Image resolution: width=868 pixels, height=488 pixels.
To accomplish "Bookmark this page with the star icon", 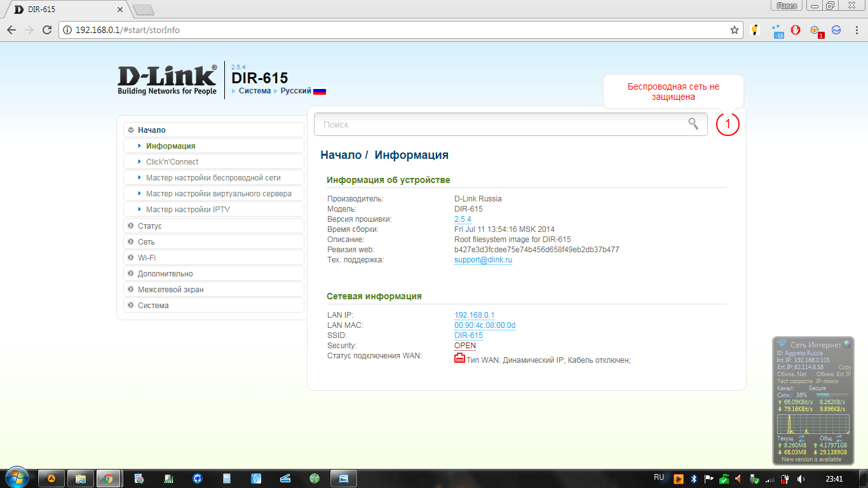I will click(x=735, y=30).
